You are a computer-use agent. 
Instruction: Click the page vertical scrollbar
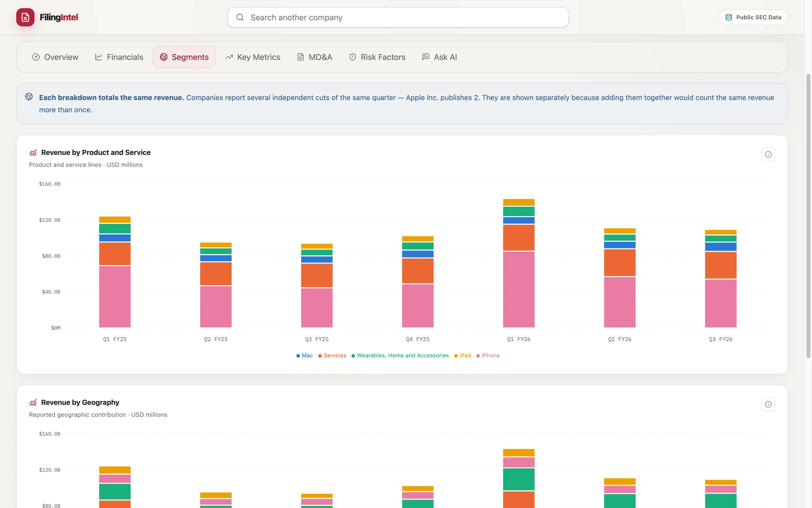pos(808,215)
